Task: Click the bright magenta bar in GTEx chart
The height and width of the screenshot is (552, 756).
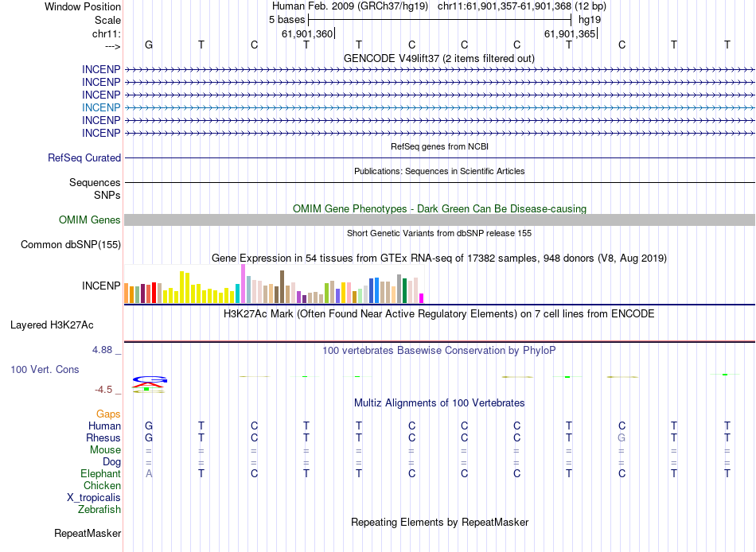Action: (x=422, y=298)
